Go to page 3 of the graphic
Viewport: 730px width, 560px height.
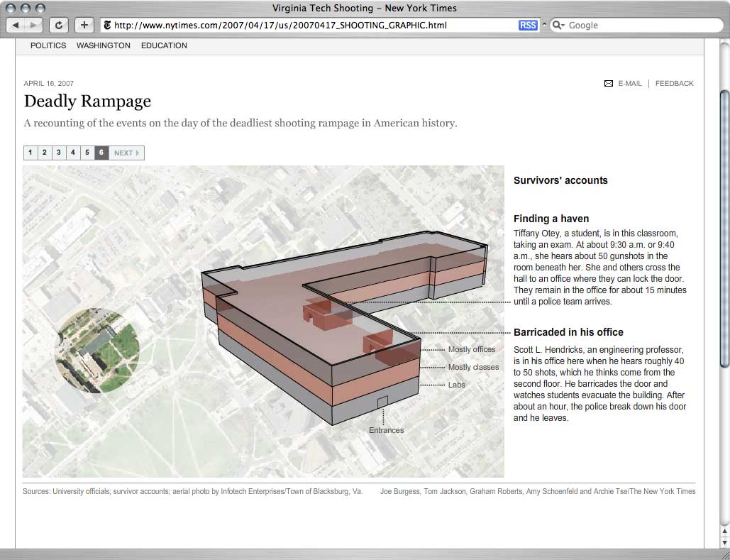(59, 153)
